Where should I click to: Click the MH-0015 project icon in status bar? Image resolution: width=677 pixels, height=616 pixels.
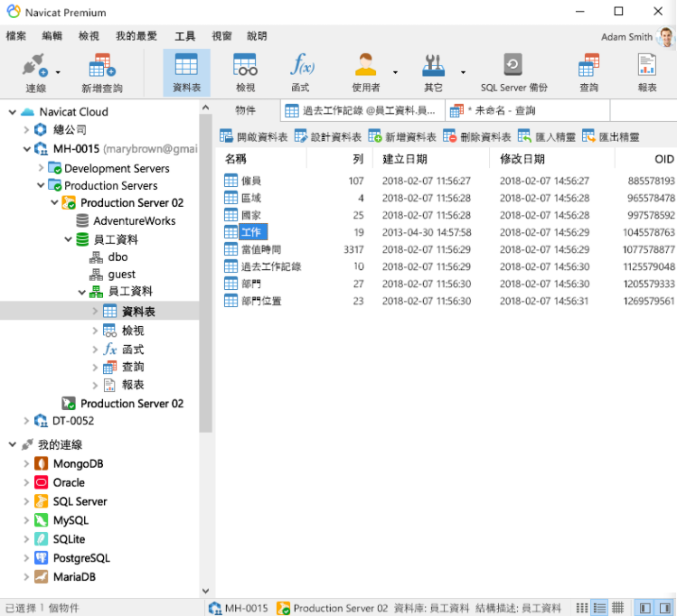[x=214, y=608]
